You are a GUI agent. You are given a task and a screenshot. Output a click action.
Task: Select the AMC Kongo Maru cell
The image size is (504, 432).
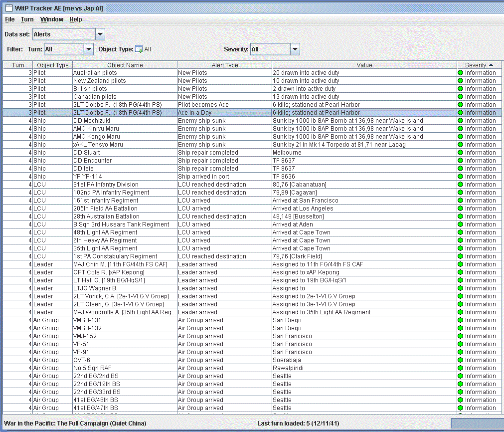coord(125,136)
